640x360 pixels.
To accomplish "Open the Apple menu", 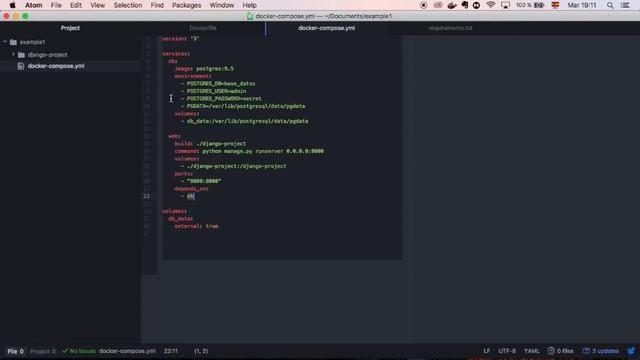I will pyautogui.click(x=13, y=5).
